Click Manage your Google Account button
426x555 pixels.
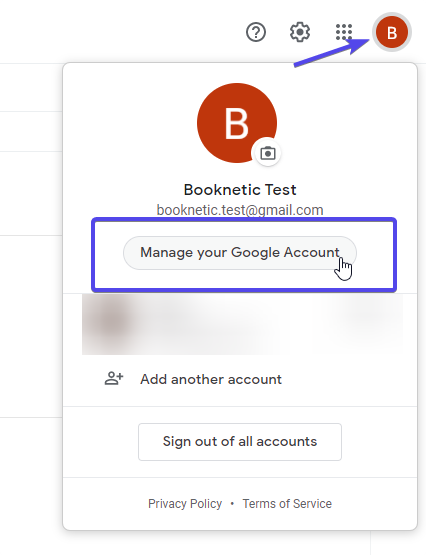(x=240, y=253)
